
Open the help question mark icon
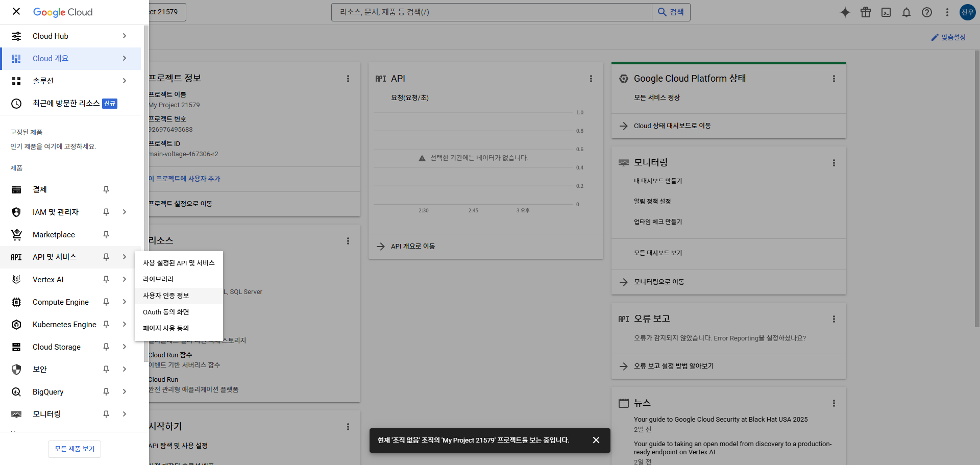[927, 12]
